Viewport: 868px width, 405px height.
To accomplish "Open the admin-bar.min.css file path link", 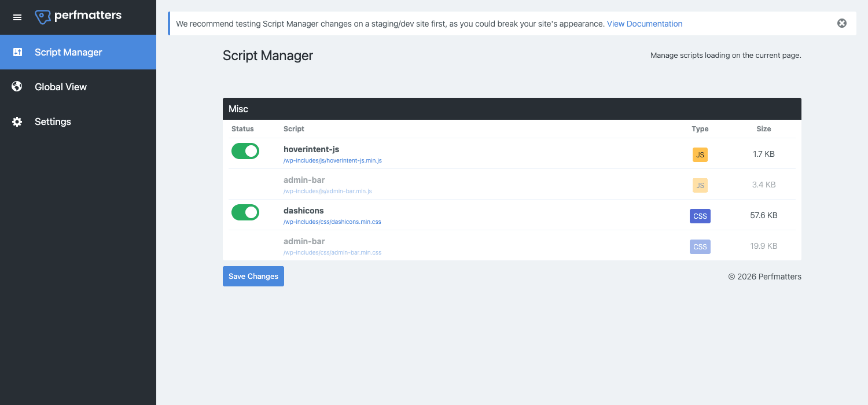I will coord(332,252).
